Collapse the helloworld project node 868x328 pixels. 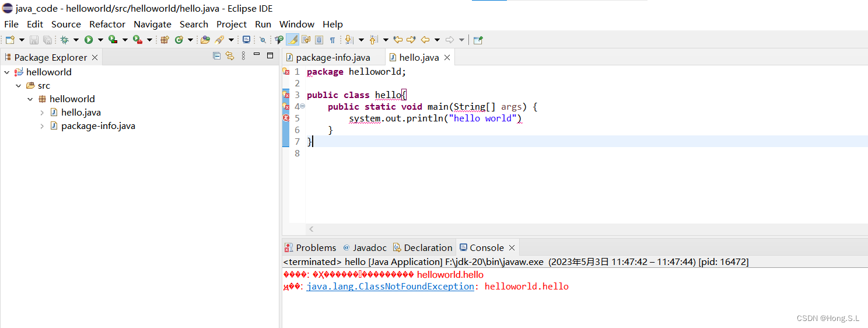point(6,72)
